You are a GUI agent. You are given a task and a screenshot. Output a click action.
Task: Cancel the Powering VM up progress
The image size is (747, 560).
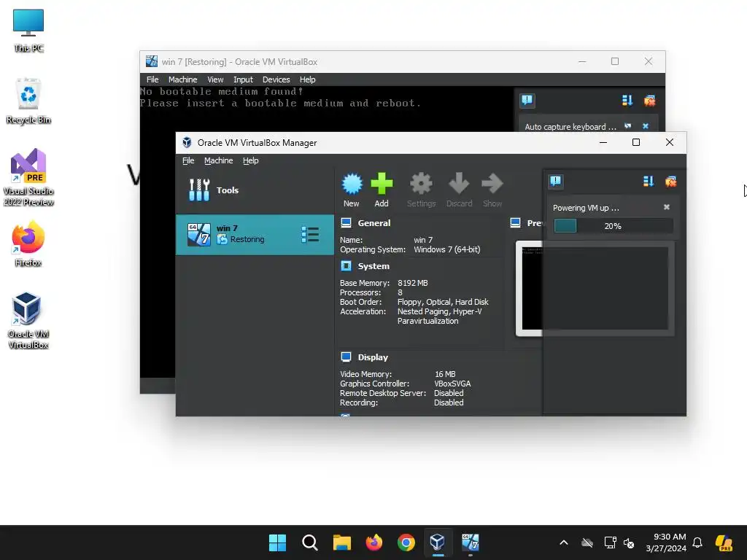667,207
